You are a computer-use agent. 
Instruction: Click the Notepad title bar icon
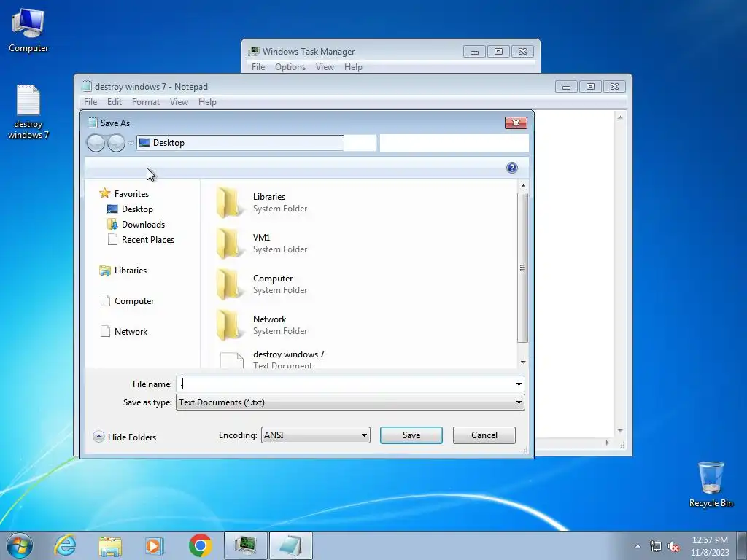point(86,86)
